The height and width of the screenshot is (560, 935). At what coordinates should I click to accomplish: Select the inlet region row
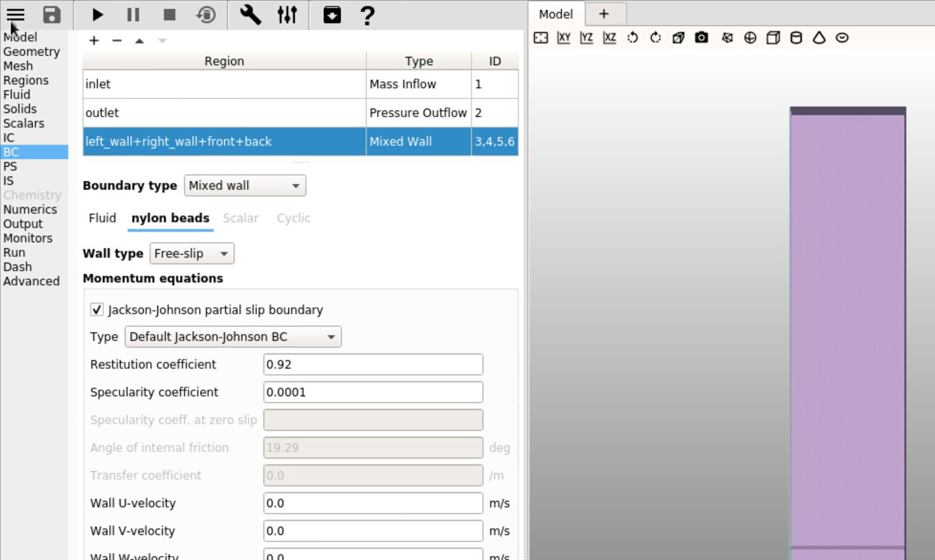(223, 84)
